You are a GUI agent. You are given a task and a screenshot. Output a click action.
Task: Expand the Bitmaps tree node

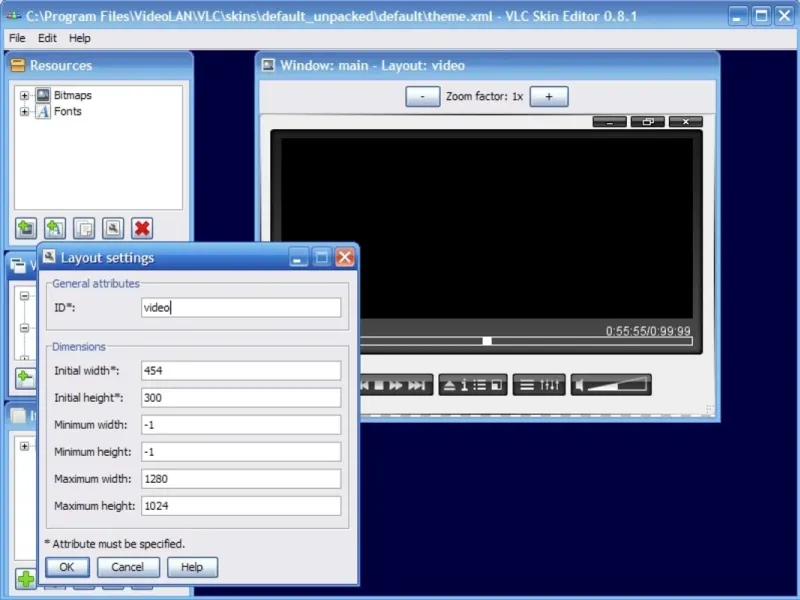[24, 95]
